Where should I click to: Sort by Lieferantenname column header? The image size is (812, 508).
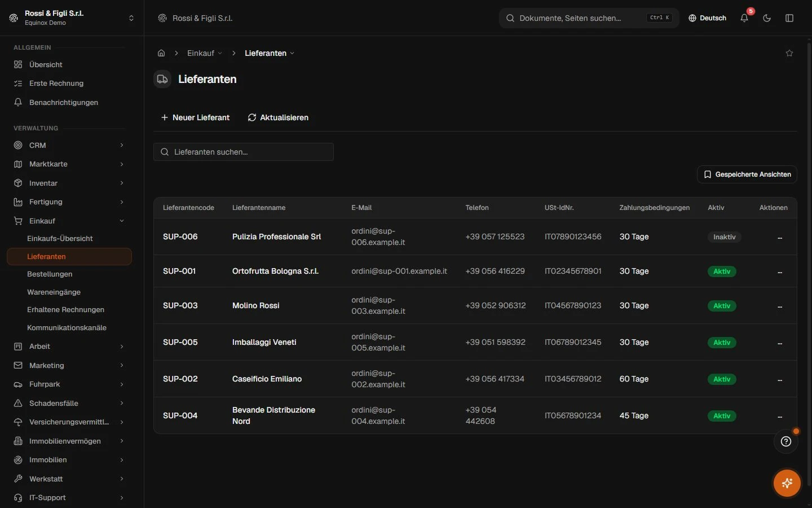[259, 208]
